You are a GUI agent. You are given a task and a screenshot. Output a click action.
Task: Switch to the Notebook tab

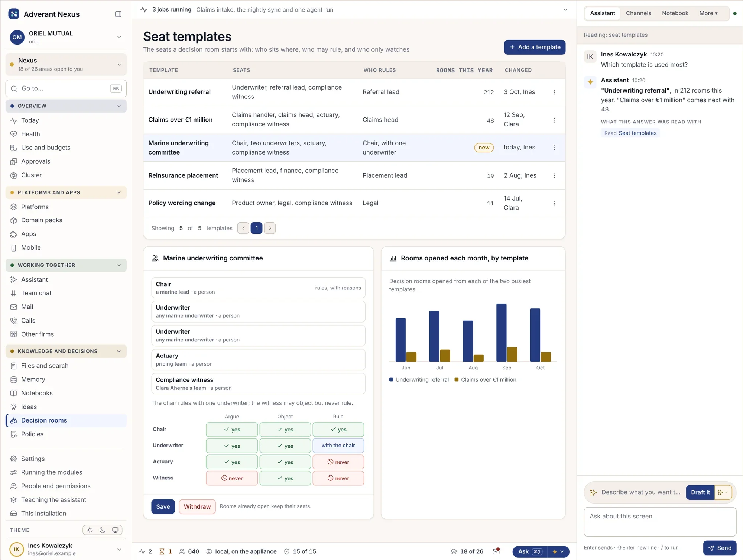click(675, 13)
